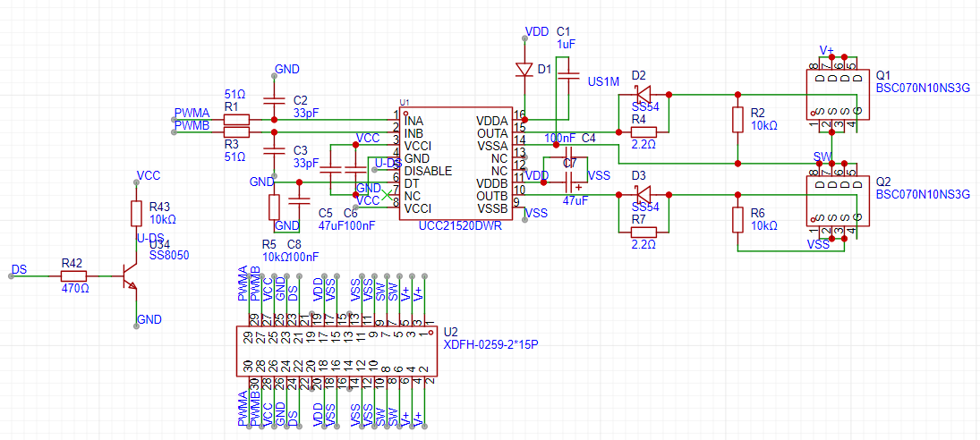
Task: Click the DISABLE pin name on U1
Action: pyautogui.click(x=428, y=171)
